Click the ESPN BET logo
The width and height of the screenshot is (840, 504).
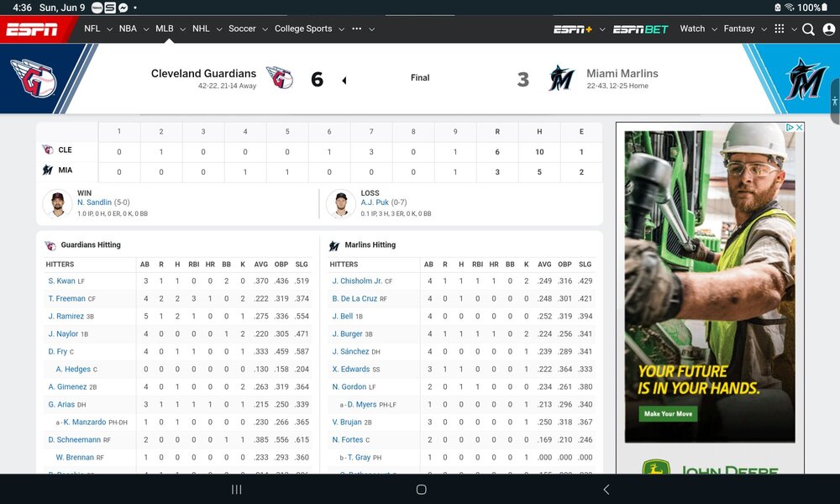[640, 29]
